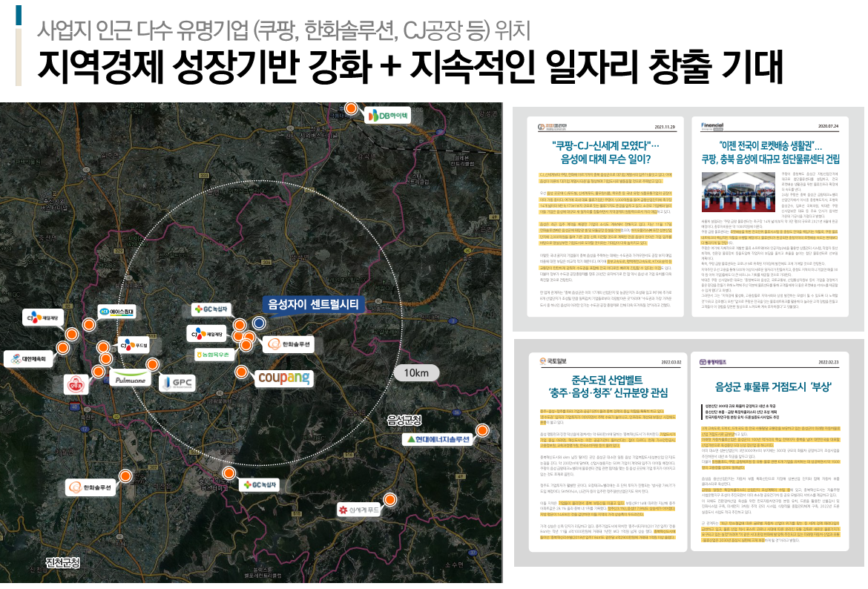
Task: Click the 지역경제 성장기반 강화 main headline
Action: (x=410, y=67)
